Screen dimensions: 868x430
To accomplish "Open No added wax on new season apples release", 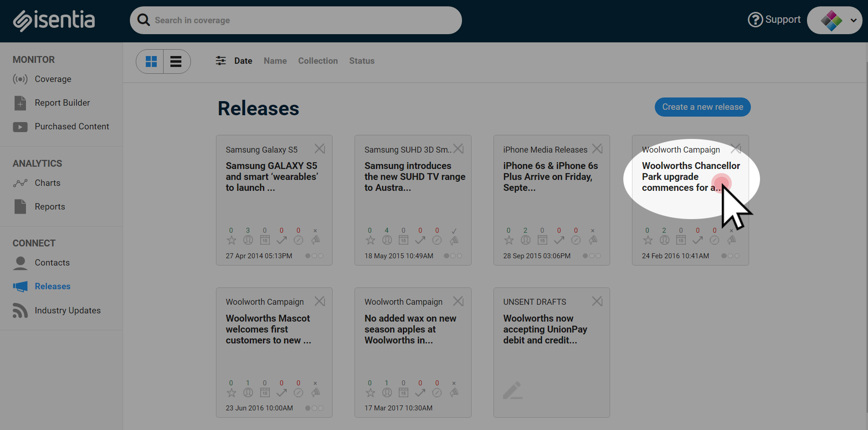I will tap(410, 329).
